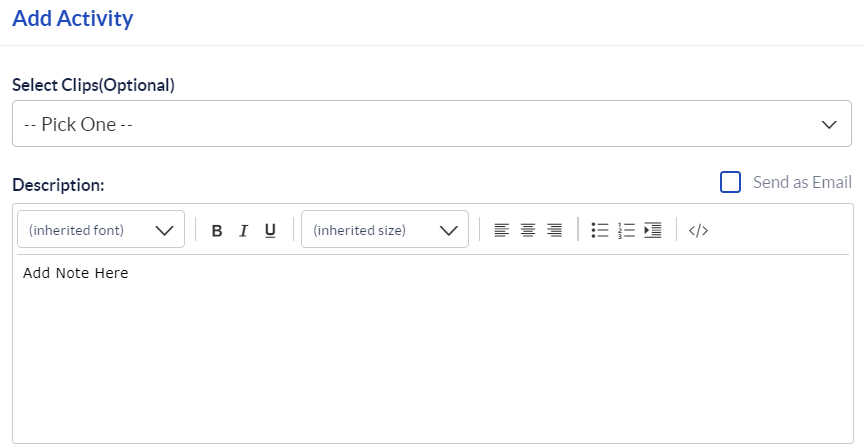Align description text to the left
Screen dimensions: 864x445
pyautogui.click(x=501, y=230)
